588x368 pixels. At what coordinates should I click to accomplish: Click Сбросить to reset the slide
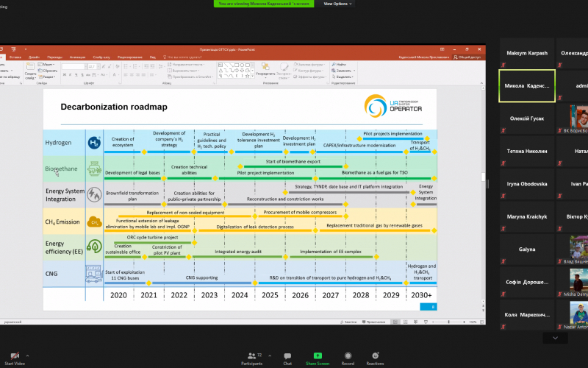48,71
